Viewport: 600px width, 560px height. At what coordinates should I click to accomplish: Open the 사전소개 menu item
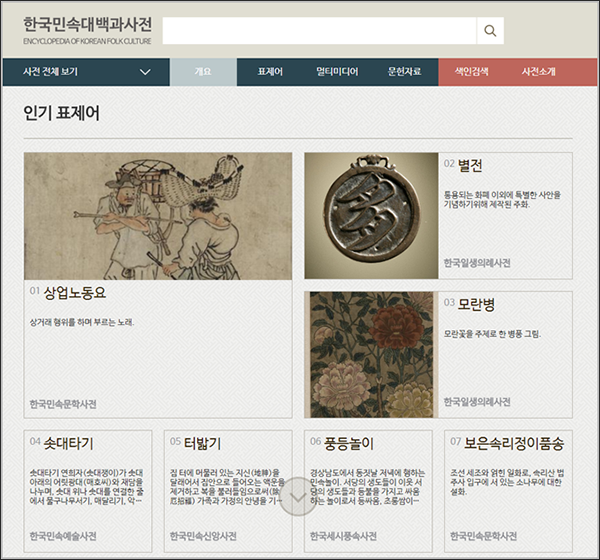pyautogui.click(x=539, y=72)
